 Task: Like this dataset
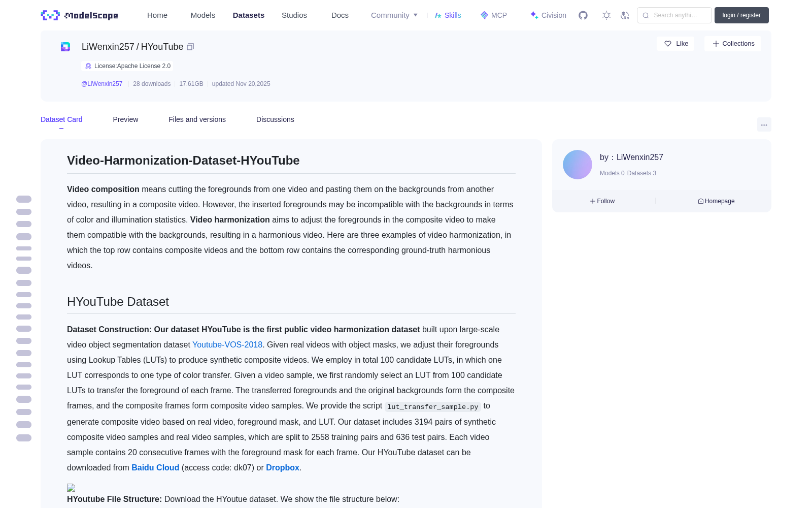(x=676, y=44)
